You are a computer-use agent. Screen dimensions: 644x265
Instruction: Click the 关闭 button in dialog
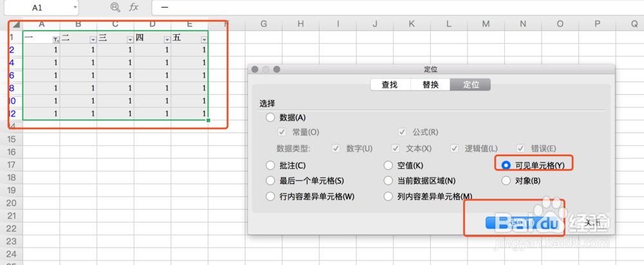click(x=592, y=222)
